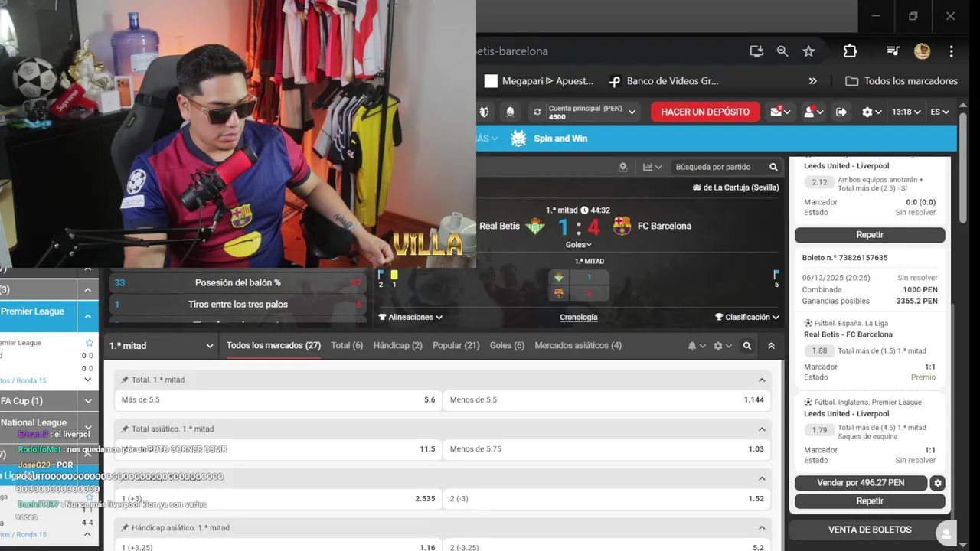The image size is (980, 551).
Task: Switch to the Mercados asiáticos (4) tab
Action: coord(578,346)
